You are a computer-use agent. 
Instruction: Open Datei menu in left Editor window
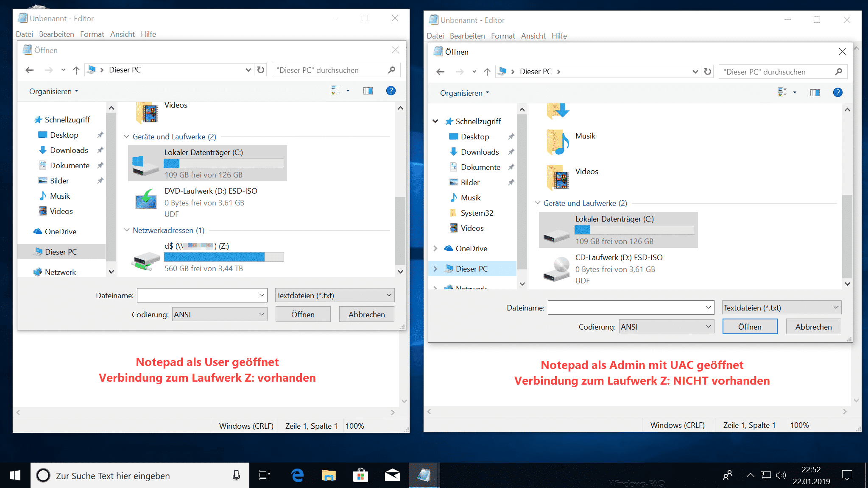pyautogui.click(x=24, y=34)
